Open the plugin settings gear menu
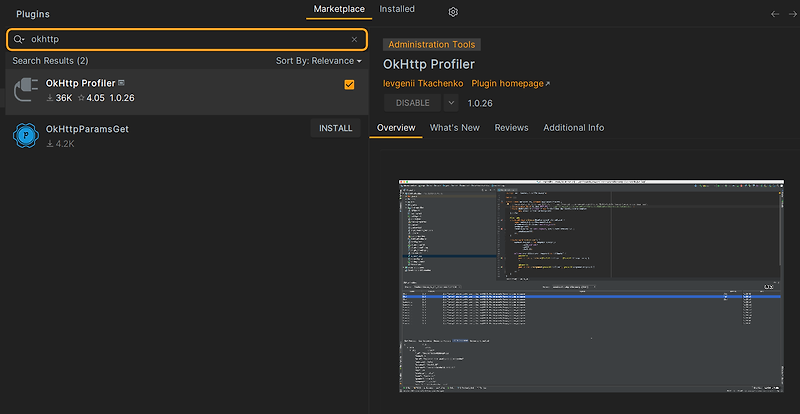Screen dimensions: 800x414 click(x=453, y=12)
